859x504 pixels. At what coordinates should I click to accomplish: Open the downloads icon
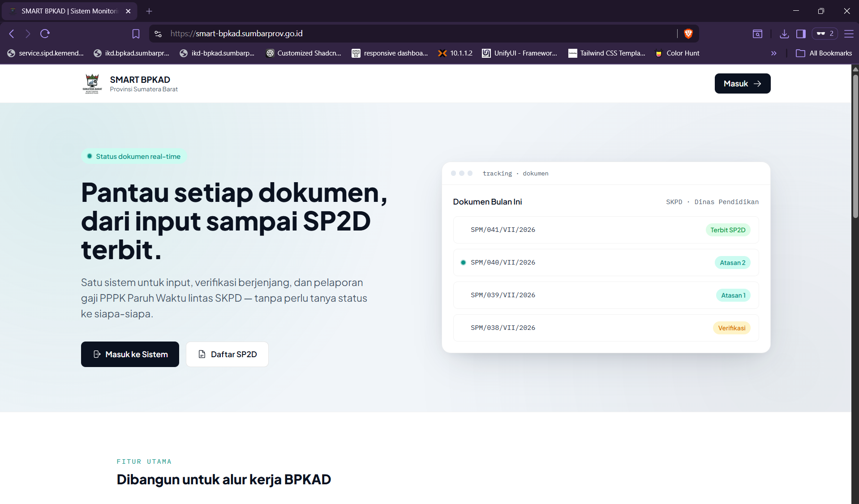tap(784, 34)
